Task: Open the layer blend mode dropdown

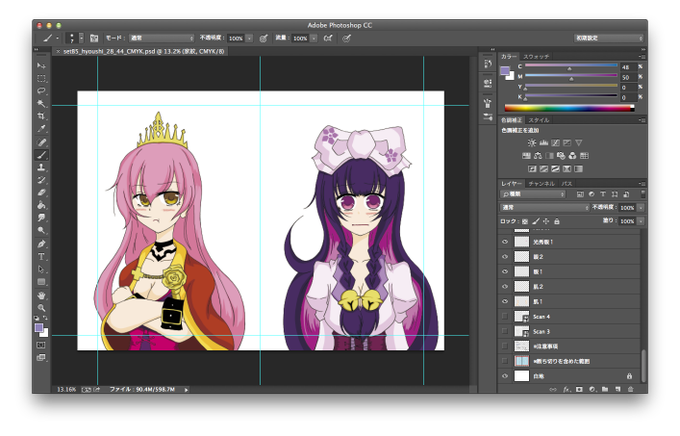Action: coord(544,208)
